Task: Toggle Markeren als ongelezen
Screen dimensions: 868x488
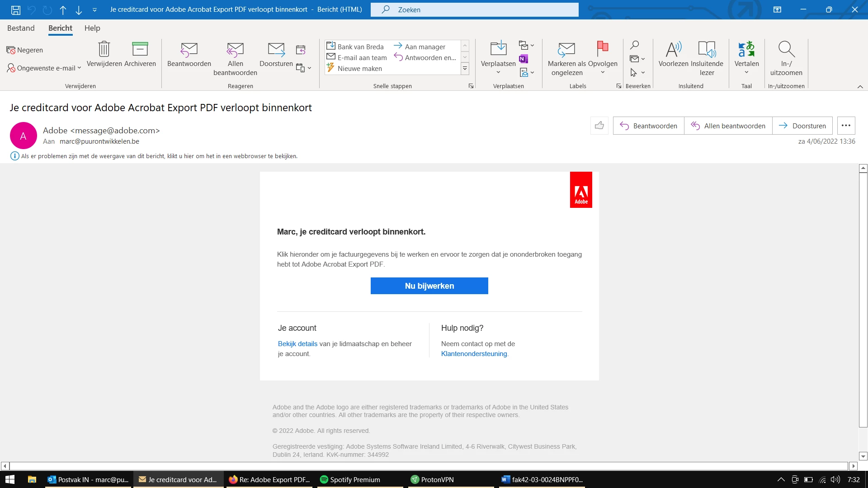Action: click(566, 49)
